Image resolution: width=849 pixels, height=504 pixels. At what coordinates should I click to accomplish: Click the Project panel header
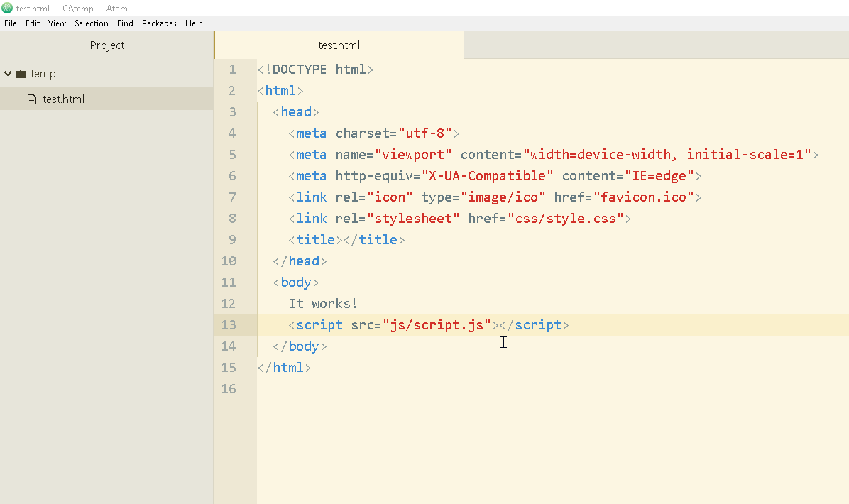[106, 45]
